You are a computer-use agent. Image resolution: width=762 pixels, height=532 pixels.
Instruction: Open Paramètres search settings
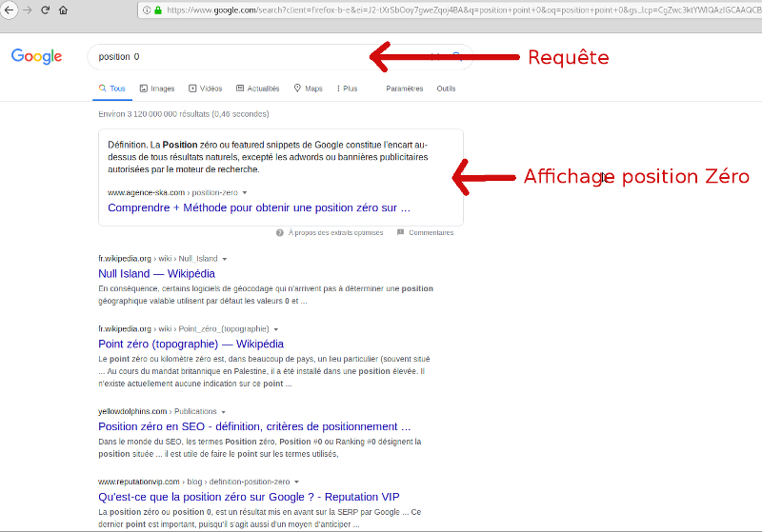(x=404, y=89)
